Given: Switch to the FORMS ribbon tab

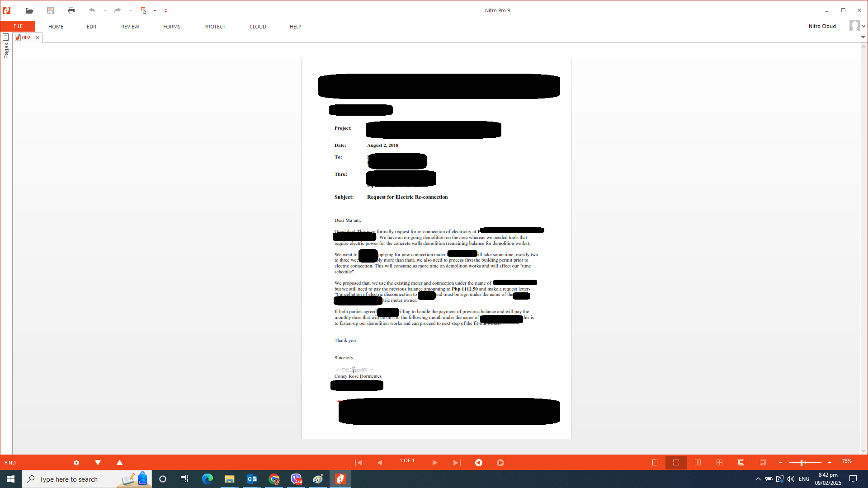Looking at the screenshot, I should [x=171, y=26].
